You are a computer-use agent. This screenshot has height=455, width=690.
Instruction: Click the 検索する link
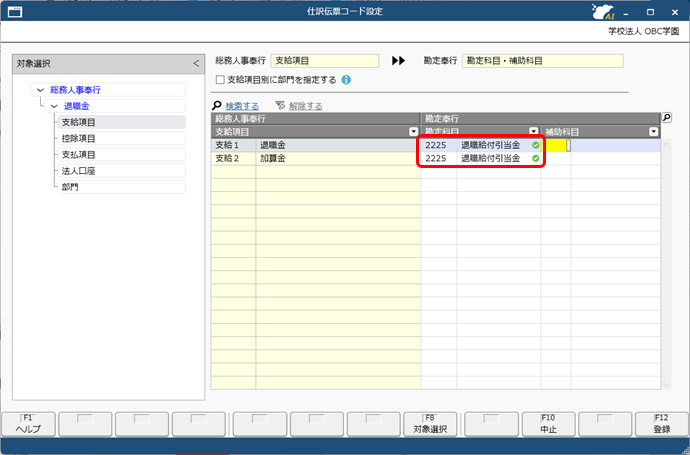[242, 106]
